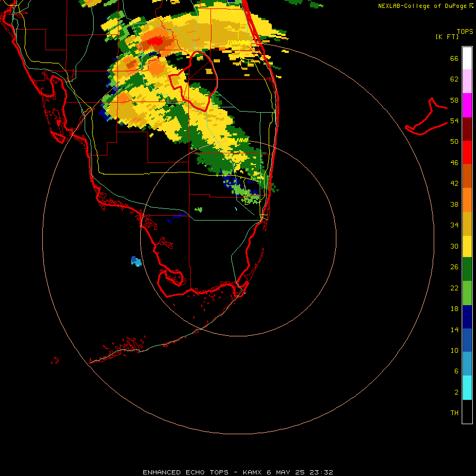Click the 50 NMI range ring label
Viewport: 476px width, 476px height.
[239, 140]
